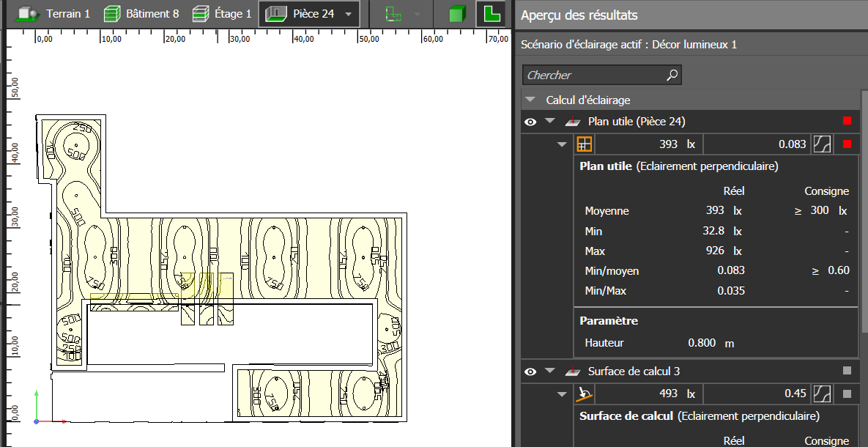Open isoline graph icon beside 0.083
Viewport: 868px width, 447px height.
click(x=824, y=144)
